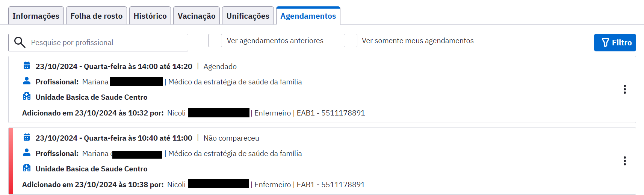This screenshot has height=195, width=644.
Task: Open the Unificações tab
Action: coord(248,16)
